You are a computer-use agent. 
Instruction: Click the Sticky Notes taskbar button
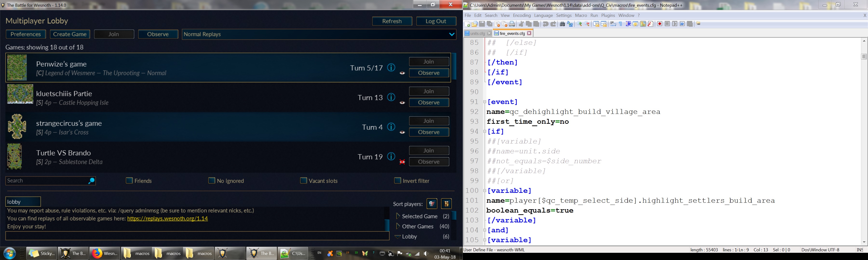41,253
